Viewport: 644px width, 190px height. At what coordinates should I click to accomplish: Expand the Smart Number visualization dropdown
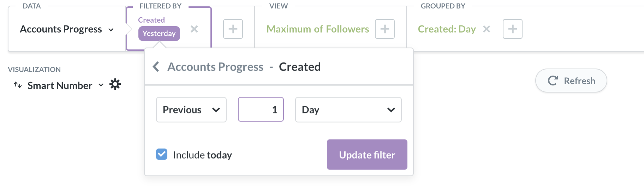click(x=101, y=85)
